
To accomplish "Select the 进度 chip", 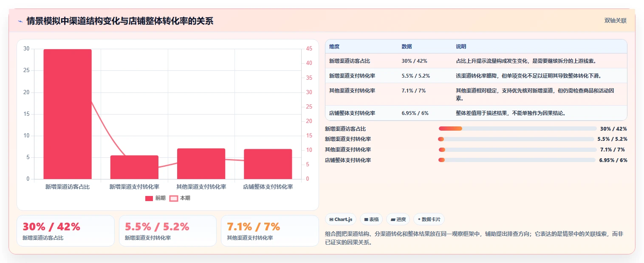I will (398, 219).
